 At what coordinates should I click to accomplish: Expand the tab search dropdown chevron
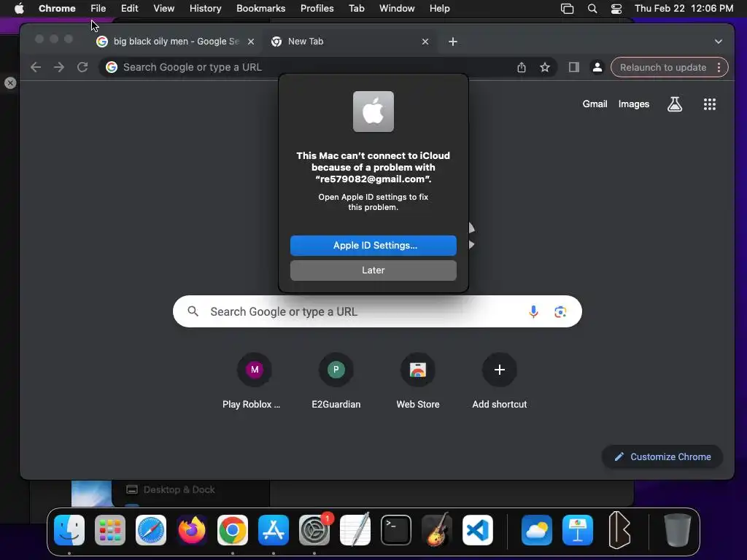[x=719, y=42]
